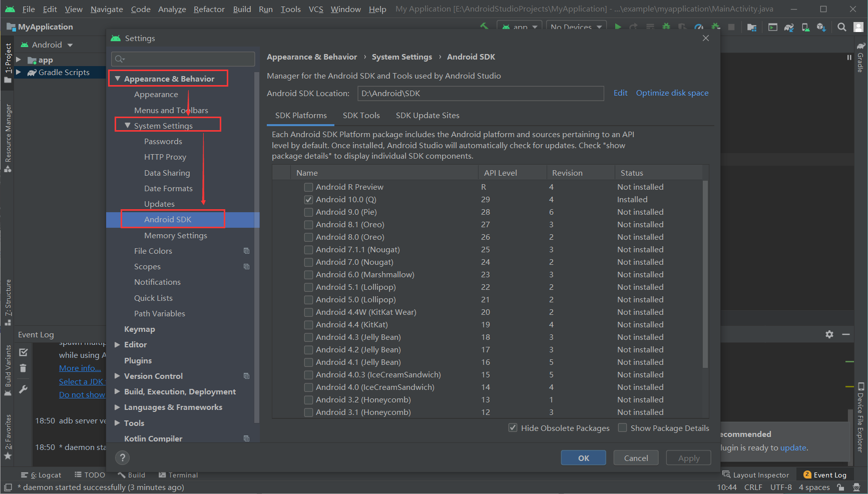This screenshot has height=494, width=868.
Task: Click the Android SDK Location path field
Action: point(480,93)
